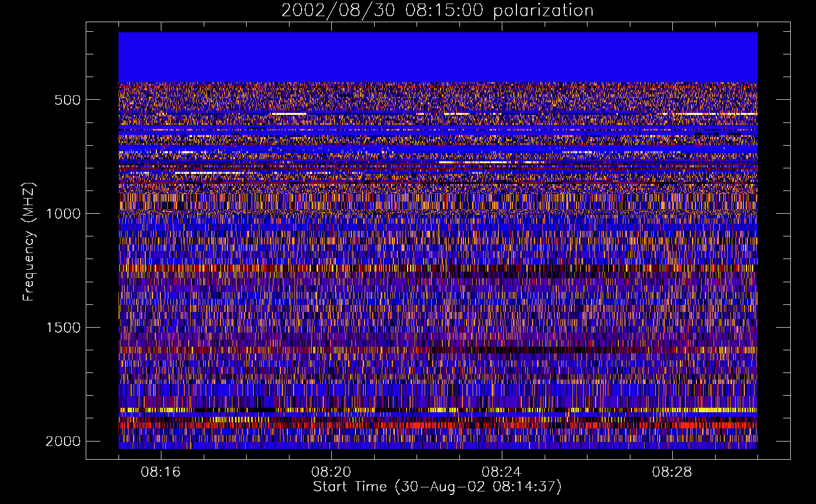Image resolution: width=816 pixels, height=504 pixels.
Task: Click the 'Start Time (30-Aug-02 08:14:37)' label
Action: click(437, 487)
